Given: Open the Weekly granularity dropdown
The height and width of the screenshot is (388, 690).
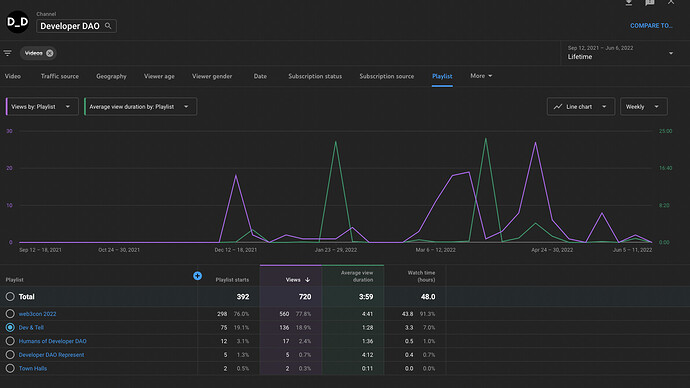Looking at the screenshot, I should tap(643, 106).
